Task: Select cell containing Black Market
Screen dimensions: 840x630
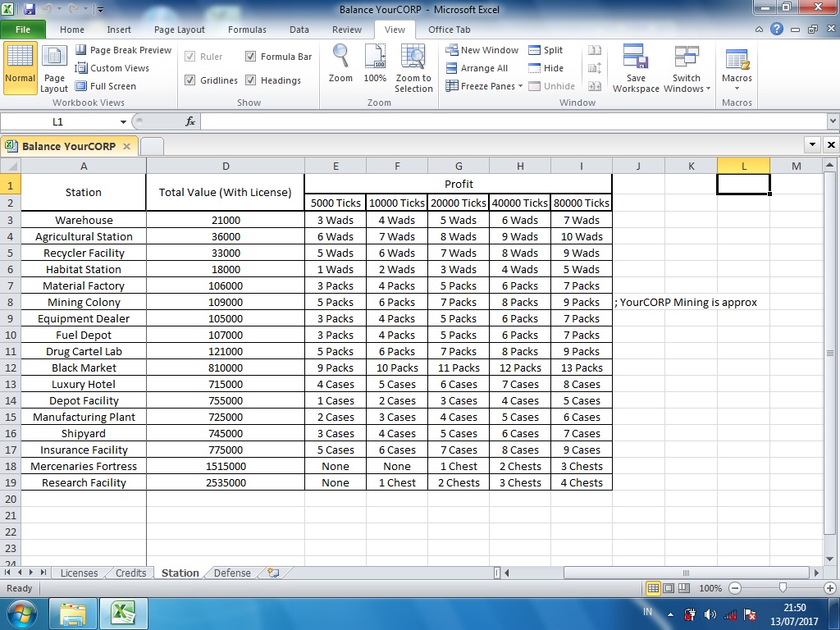Action: coord(84,367)
